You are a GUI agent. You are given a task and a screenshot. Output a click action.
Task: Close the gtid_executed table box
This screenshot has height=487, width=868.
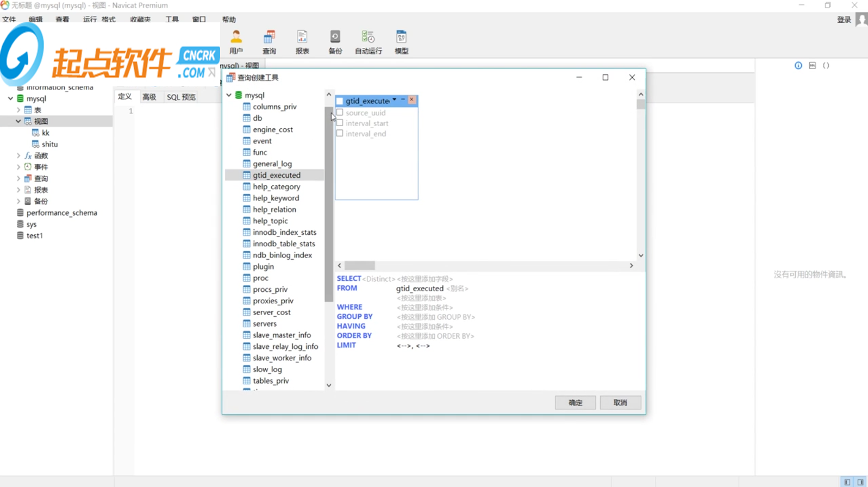click(412, 100)
